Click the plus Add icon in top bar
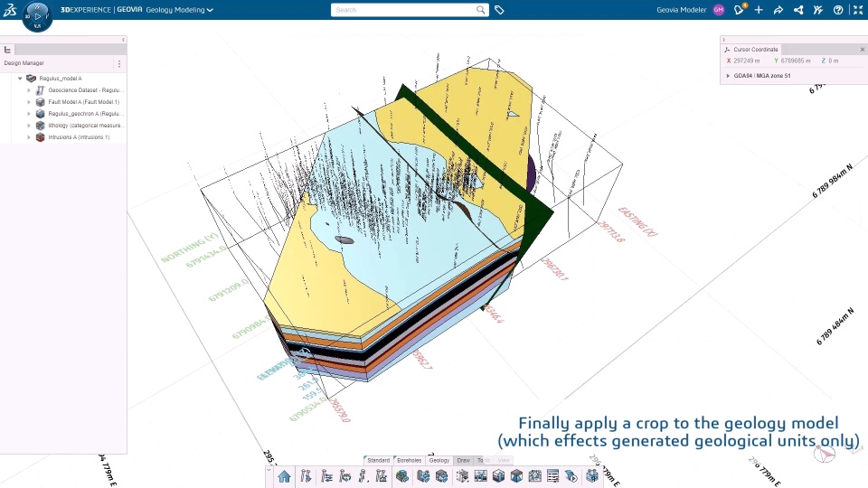This screenshot has width=868, height=488. coord(759,10)
